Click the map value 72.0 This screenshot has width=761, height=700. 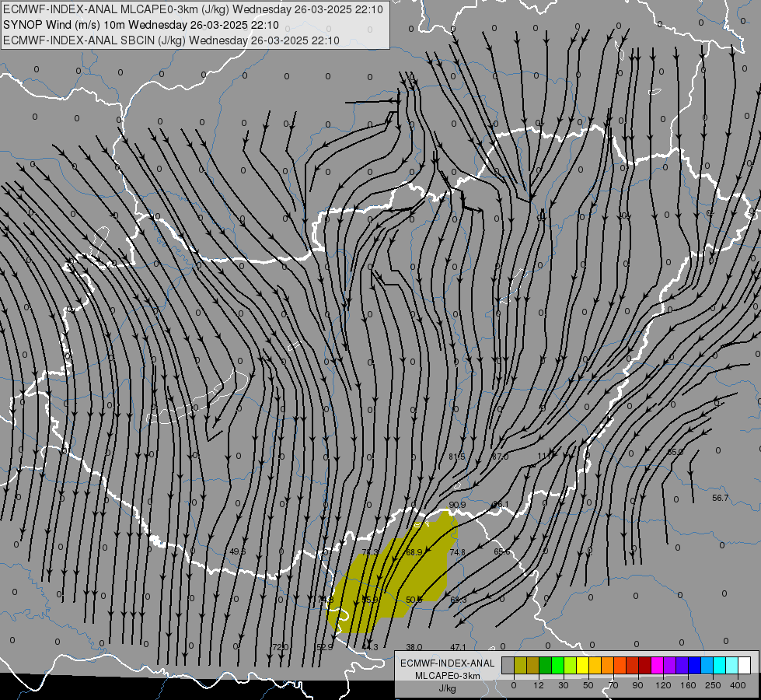pyautogui.click(x=280, y=647)
